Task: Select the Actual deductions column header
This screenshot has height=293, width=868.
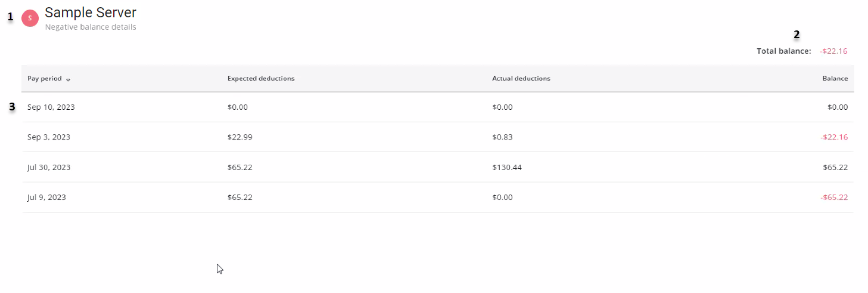Action: click(521, 79)
